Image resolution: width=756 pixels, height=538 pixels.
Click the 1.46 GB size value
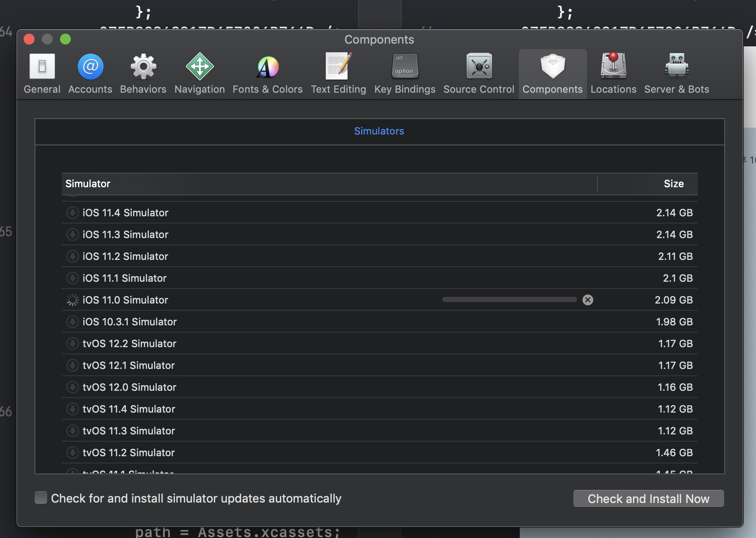(674, 453)
